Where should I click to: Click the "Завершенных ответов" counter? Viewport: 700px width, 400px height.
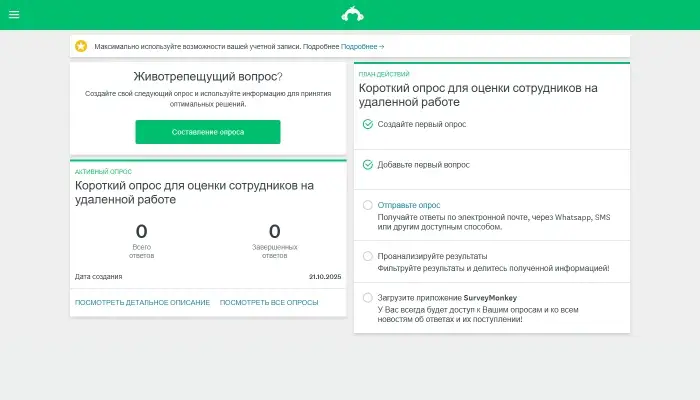tap(275, 239)
